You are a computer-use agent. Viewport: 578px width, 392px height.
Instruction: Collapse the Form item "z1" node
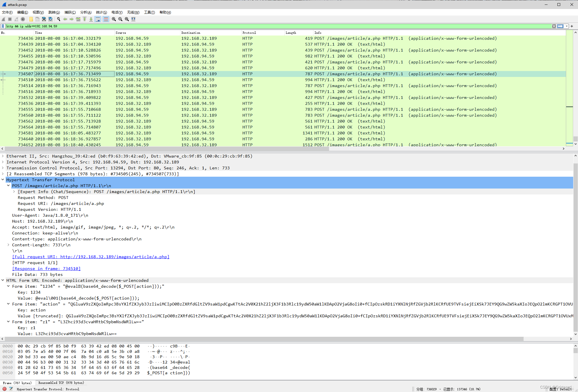[x=8, y=322]
